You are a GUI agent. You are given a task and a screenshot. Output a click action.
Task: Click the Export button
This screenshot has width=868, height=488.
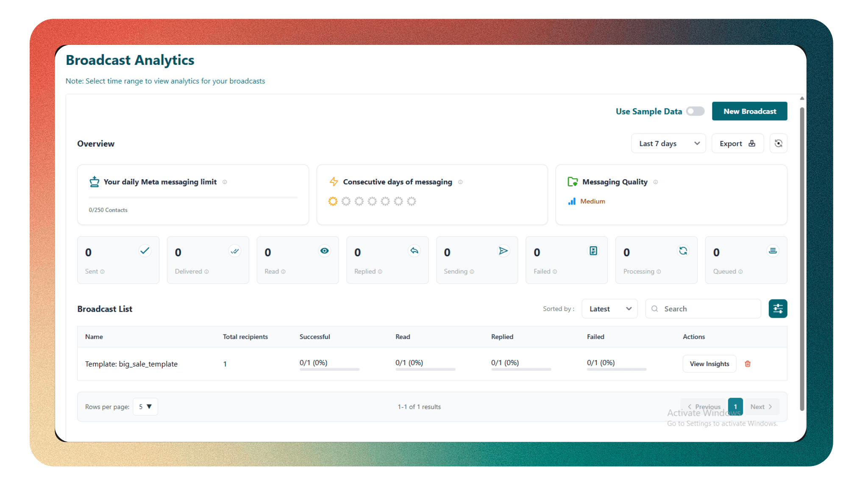pyautogui.click(x=737, y=144)
